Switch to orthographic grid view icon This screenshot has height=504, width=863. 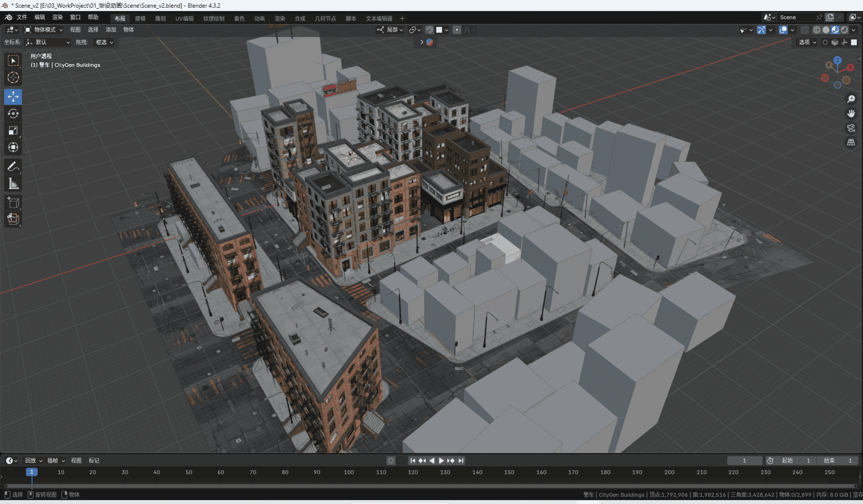(x=851, y=142)
